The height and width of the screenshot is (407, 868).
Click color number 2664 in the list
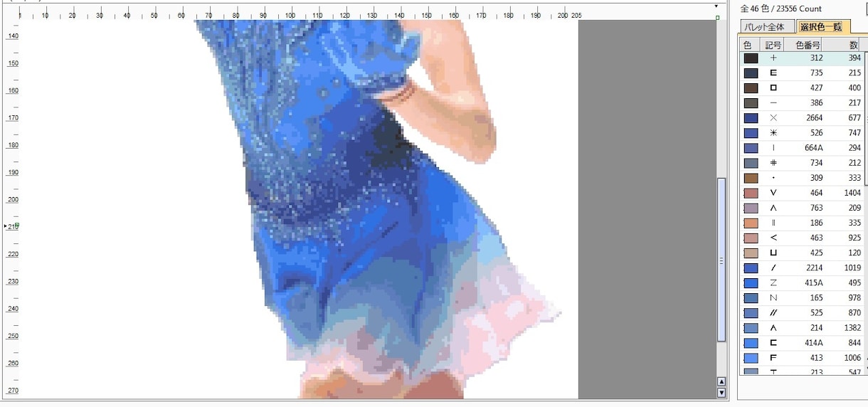tap(815, 118)
